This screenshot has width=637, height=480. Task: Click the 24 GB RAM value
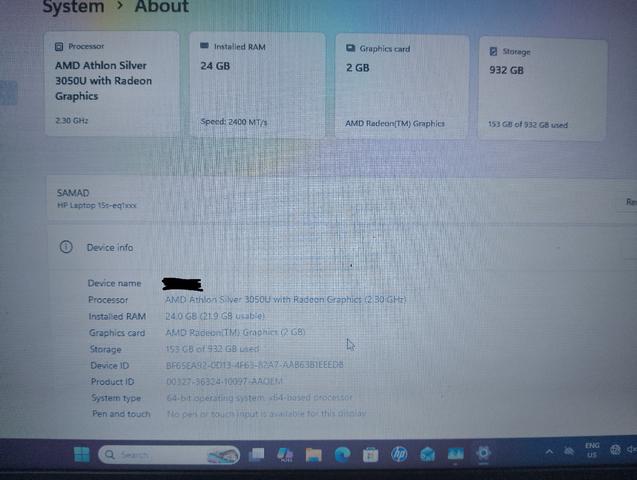215,66
